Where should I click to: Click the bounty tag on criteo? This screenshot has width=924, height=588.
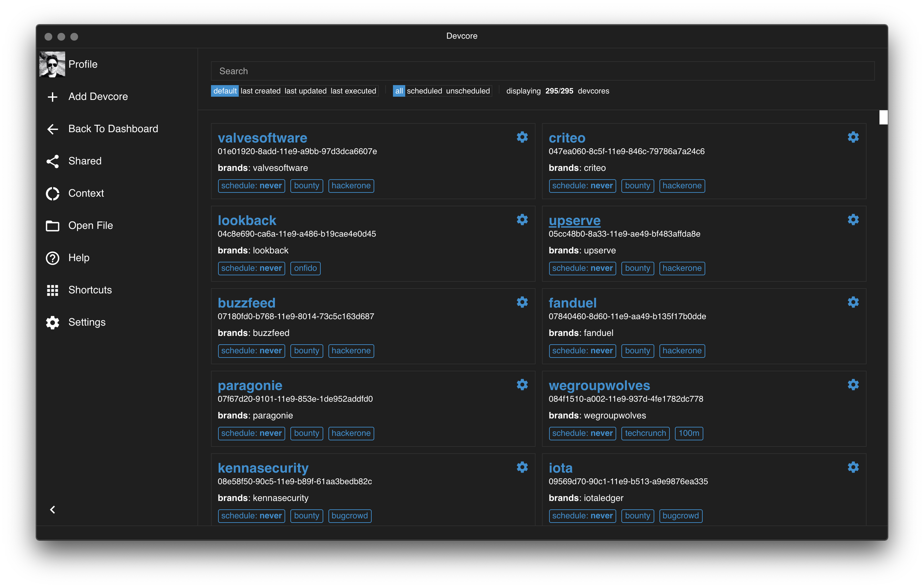[x=638, y=185]
